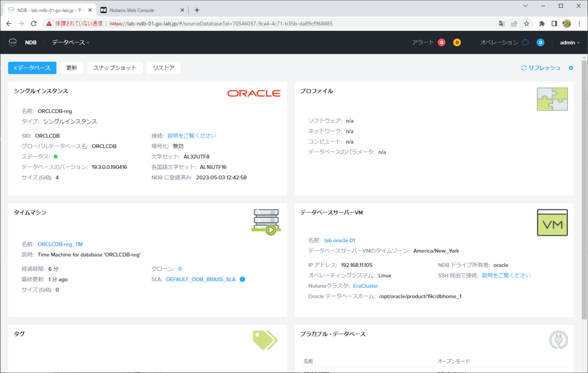The image size is (588, 373).
Task: Click the version 19.3.0.0.190416 value
Action: click(109, 167)
